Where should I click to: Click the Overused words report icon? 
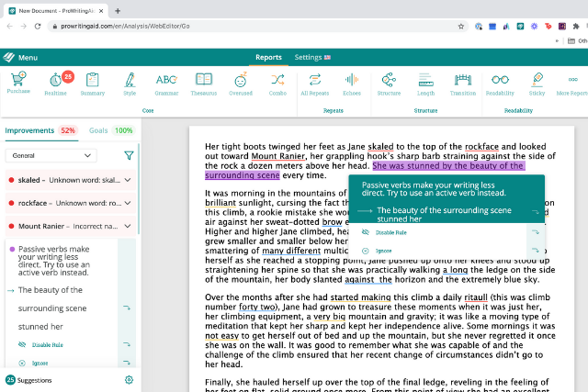coord(240,84)
